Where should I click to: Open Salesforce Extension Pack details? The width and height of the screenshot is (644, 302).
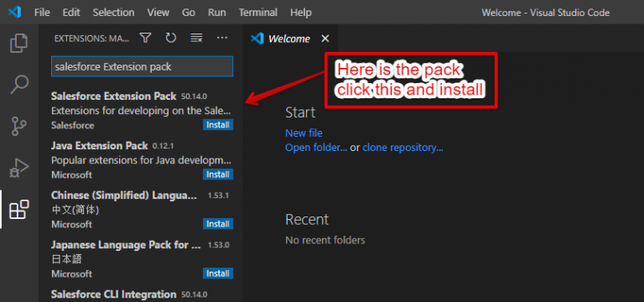[x=141, y=111]
